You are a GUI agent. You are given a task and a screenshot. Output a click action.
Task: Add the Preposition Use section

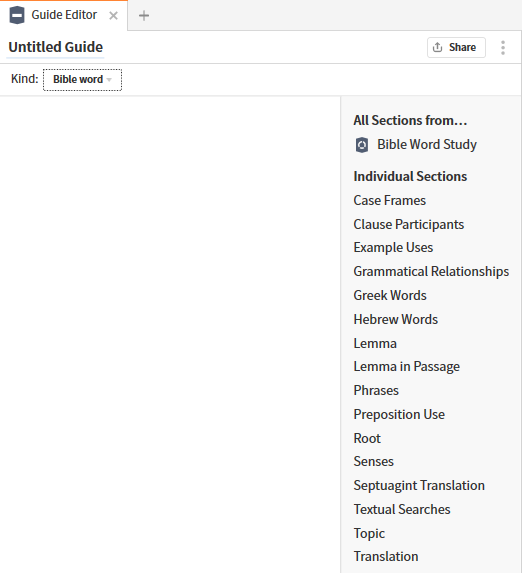(x=399, y=414)
